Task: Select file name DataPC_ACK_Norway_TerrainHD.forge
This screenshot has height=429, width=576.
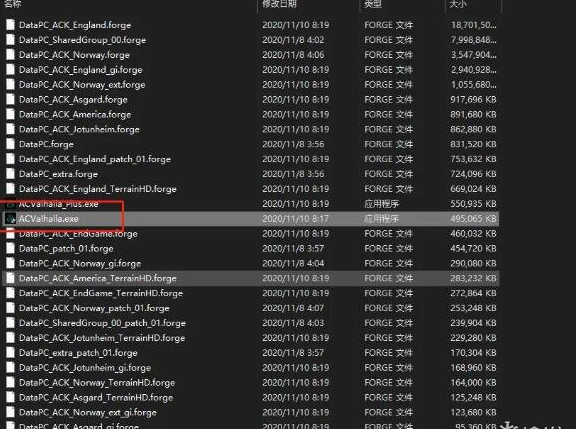Action: coord(97,383)
